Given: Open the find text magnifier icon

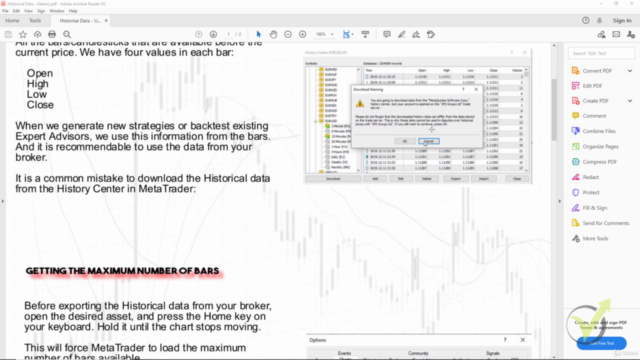Looking at the screenshot, I should [x=67, y=34].
